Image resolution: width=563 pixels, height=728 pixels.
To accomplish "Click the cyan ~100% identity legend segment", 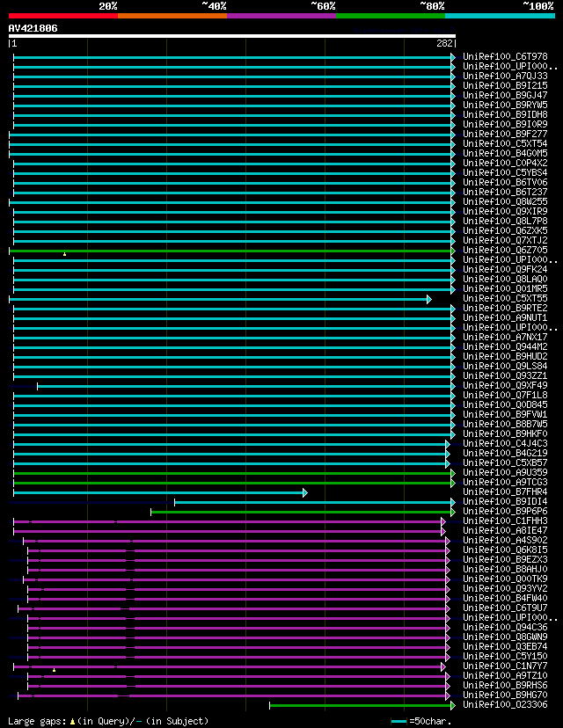I will pyautogui.click(x=501, y=16).
